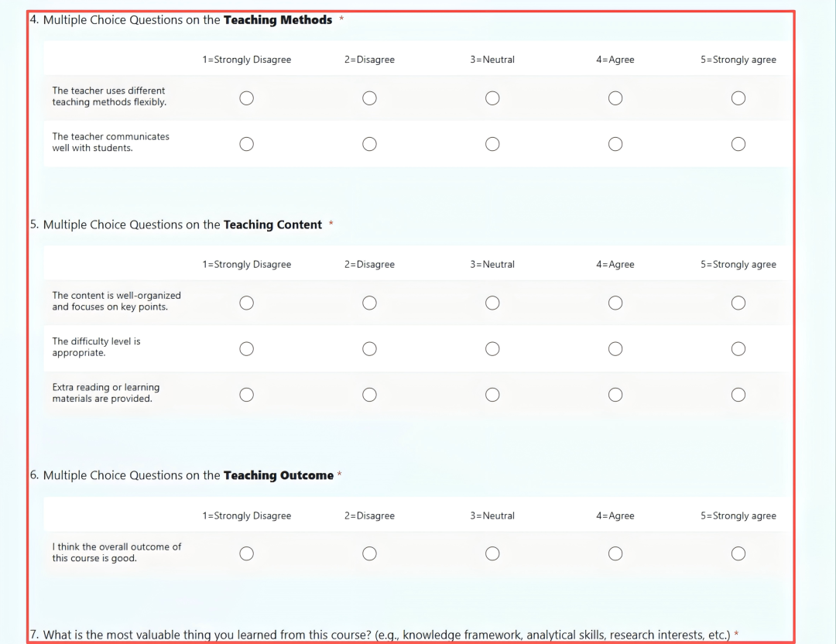
Task: Select Strongly Disagree for flexible teaching methods
Action: tap(246, 98)
